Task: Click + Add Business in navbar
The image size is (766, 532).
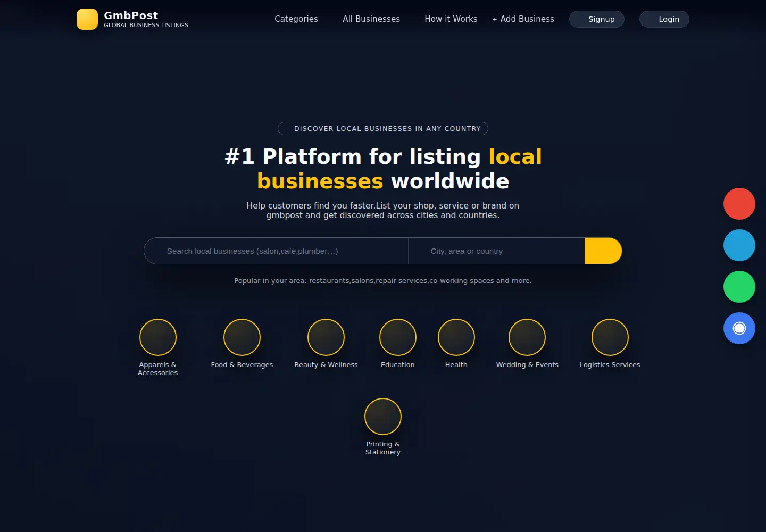Action: 523,19
